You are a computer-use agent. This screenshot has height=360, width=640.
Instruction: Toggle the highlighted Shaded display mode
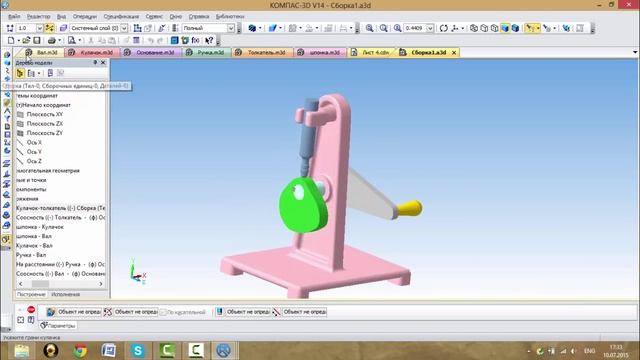(505, 28)
